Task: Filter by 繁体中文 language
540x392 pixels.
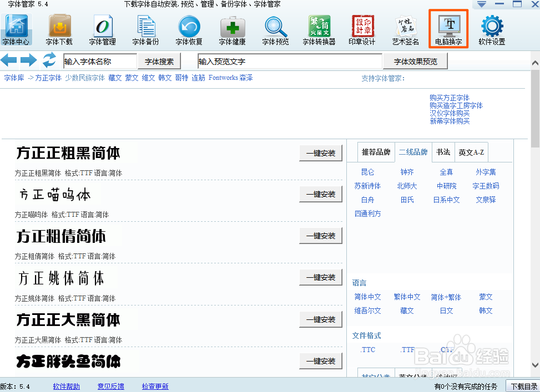Action: click(407, 297)
